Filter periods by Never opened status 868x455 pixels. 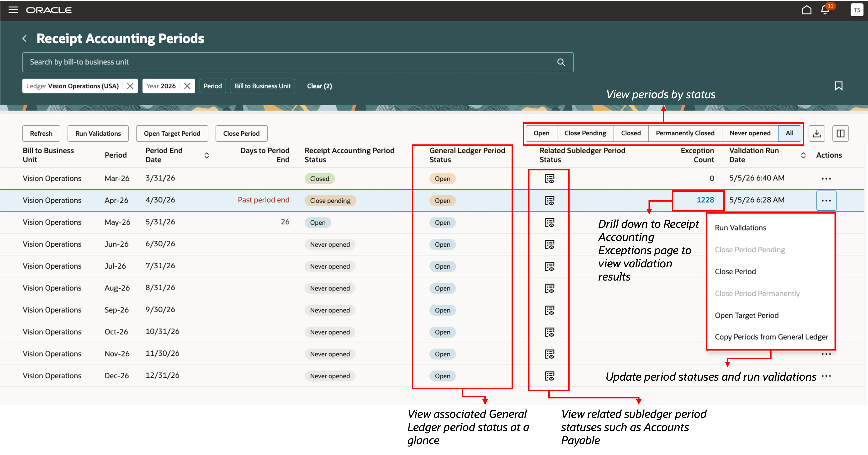point(750,133)
